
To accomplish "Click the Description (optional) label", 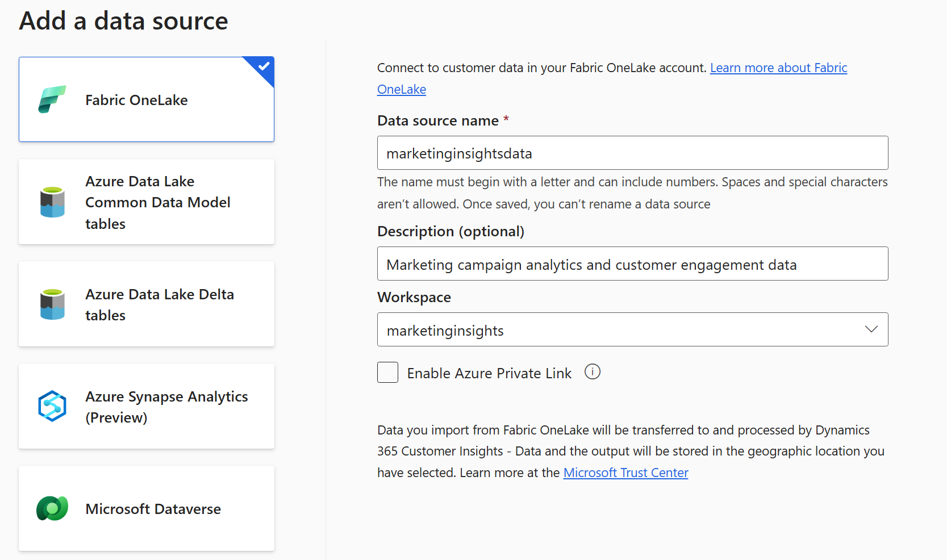I will [450, 231].
